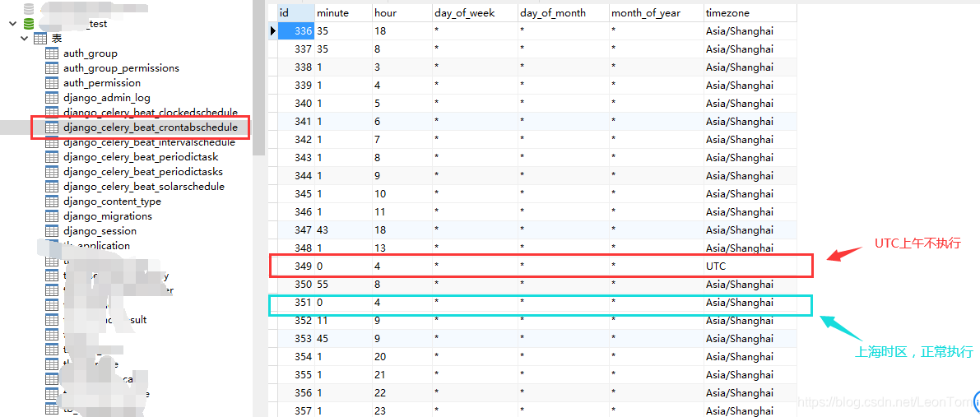The image size is (980, 417).
Task: Select Asia/Shanghai timezone cell in row 340
Action: (x=750, y=103)
